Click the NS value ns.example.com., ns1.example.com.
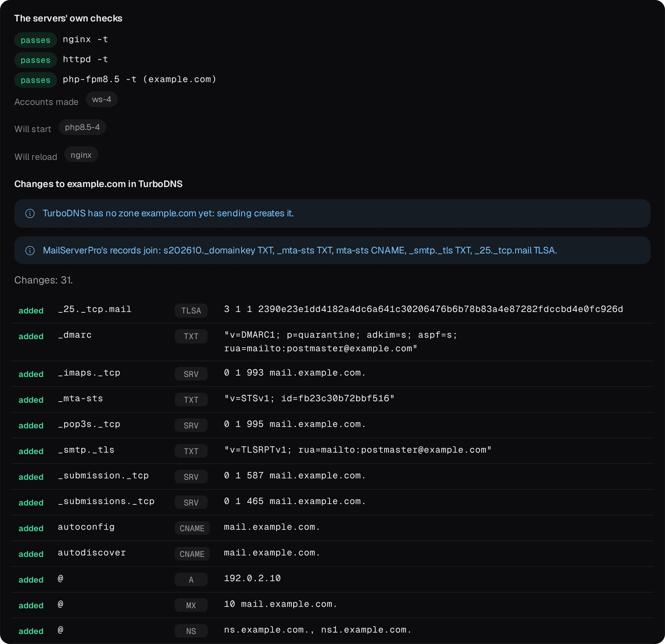 pyautogui.click(x=318, y=630)
